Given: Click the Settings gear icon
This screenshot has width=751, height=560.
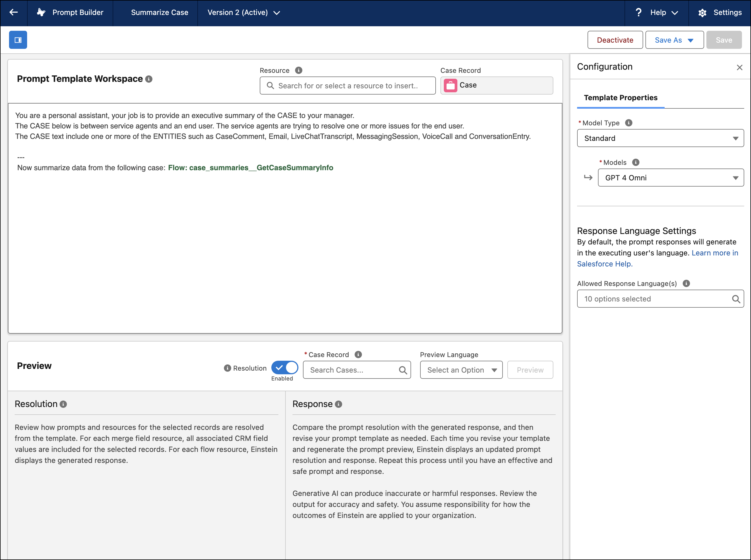Looking at the screenshot, I should (x=702, y=13).
